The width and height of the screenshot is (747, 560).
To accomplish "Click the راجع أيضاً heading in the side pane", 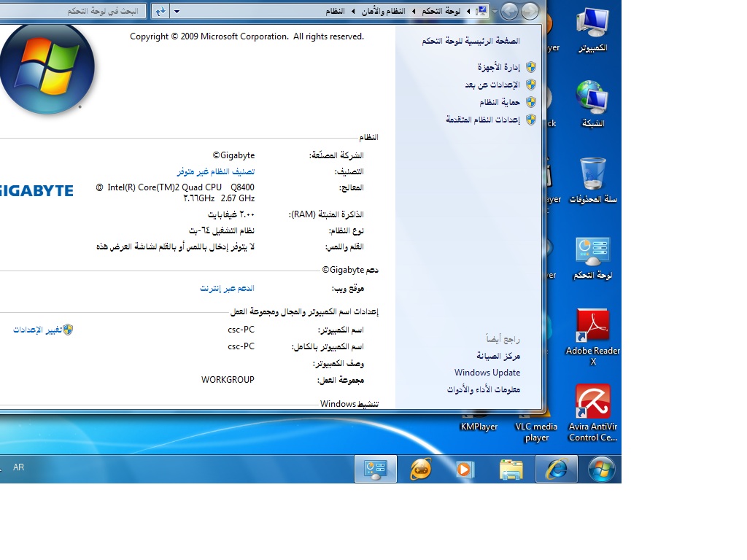I will tap(503, 339).
